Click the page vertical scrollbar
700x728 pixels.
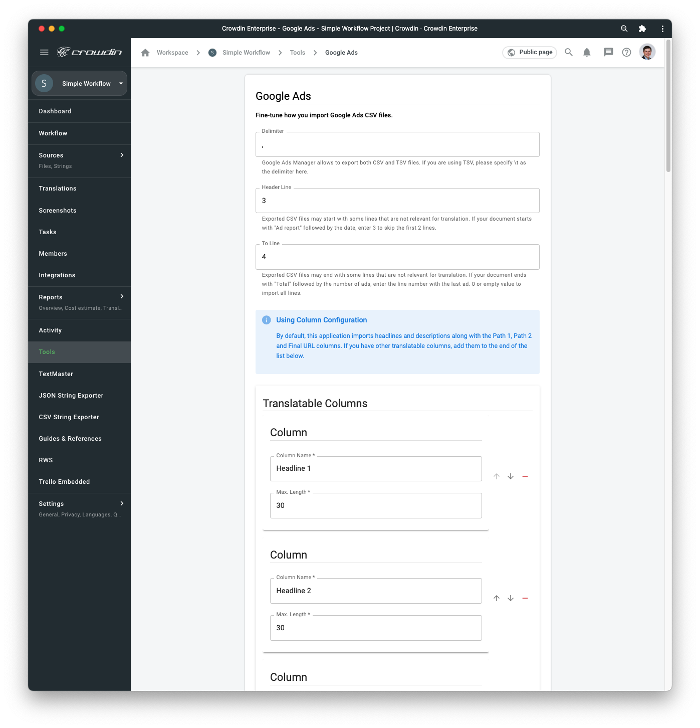pyautogui.click(x=668, y=106)
